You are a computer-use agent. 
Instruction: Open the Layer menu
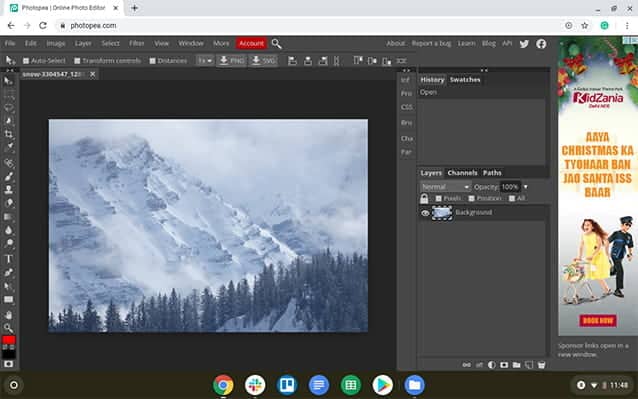click(83, 43)
